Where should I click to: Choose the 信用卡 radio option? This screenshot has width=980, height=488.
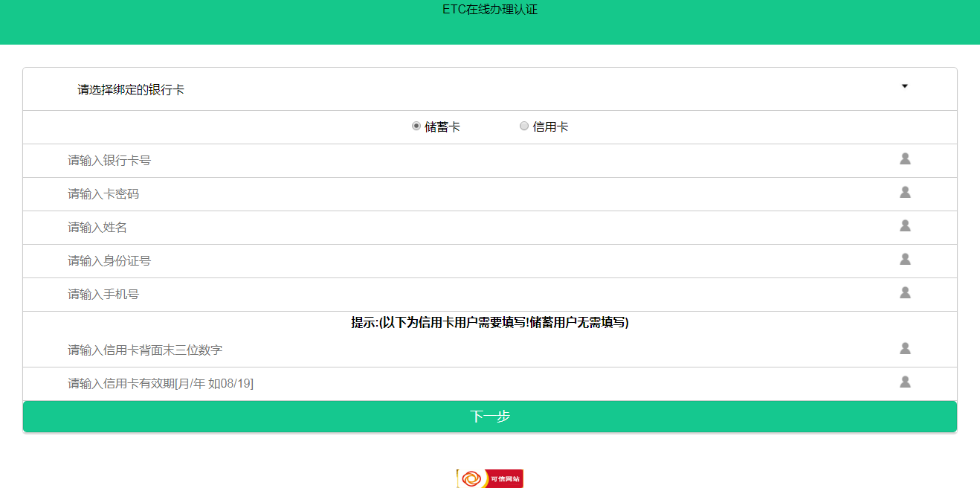point(524,126)
